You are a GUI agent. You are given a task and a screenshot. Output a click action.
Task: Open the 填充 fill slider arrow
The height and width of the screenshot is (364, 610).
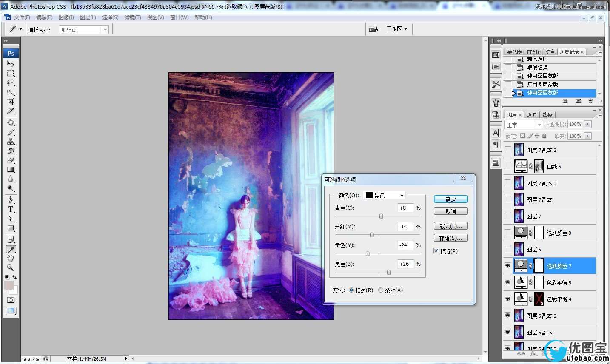click(x=588, y=136)
